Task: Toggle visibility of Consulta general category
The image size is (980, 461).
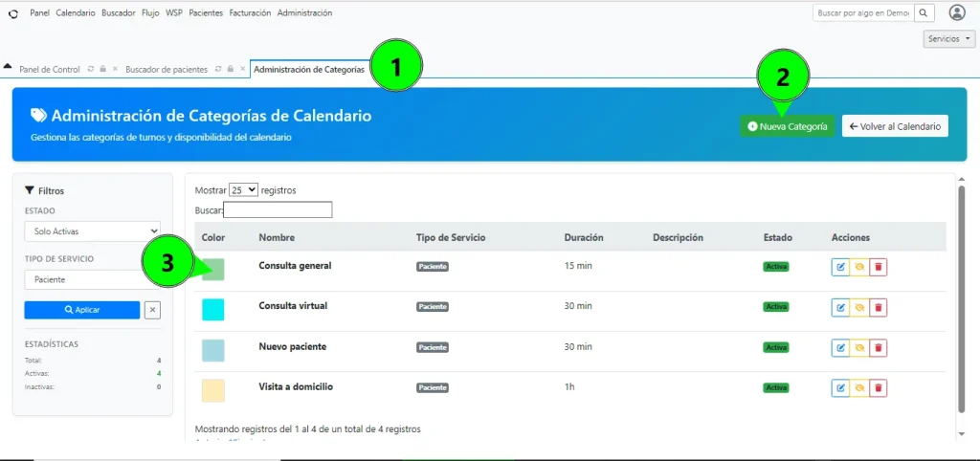Action: click(x=859, y=268)
